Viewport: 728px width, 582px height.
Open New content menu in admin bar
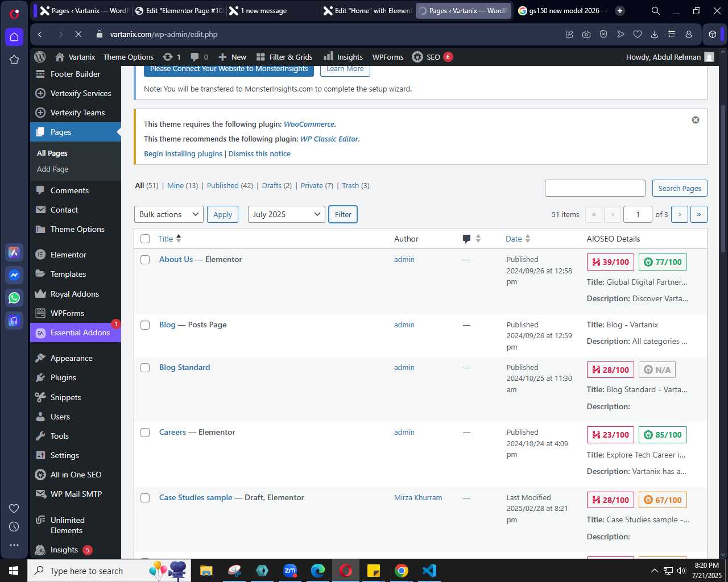click(x=232, y=57)
